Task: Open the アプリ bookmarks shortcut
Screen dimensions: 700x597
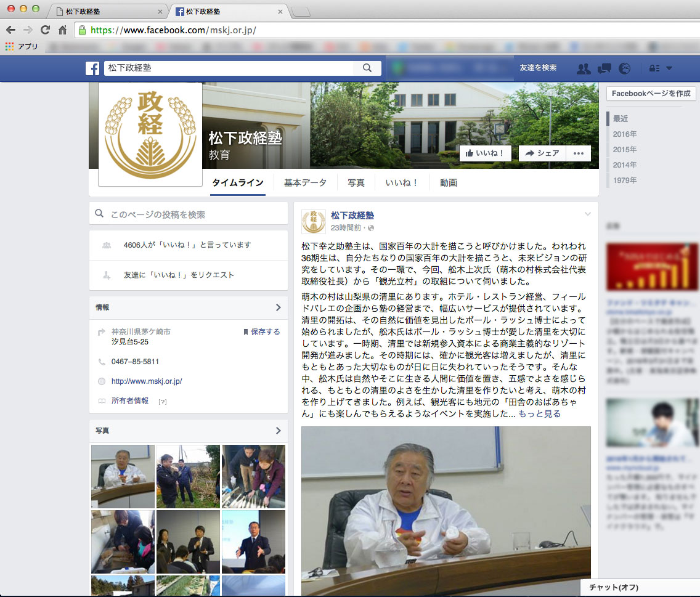Action: (22, 46)
